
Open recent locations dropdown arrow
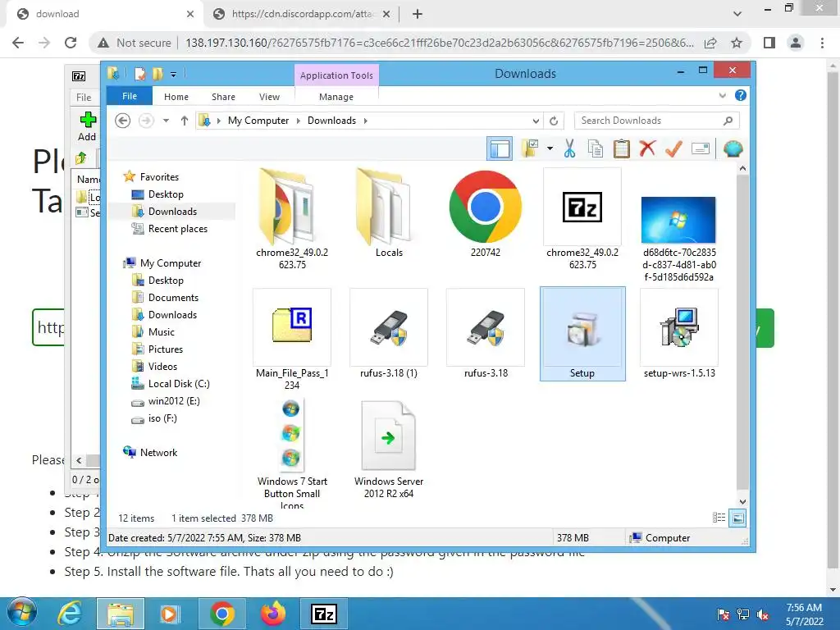(166, 121)
